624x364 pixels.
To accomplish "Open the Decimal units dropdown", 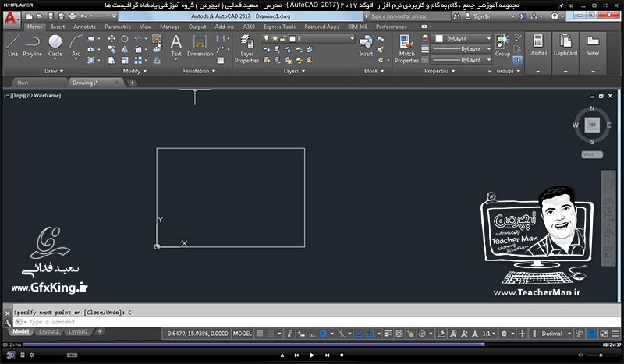I will (556, 334).
